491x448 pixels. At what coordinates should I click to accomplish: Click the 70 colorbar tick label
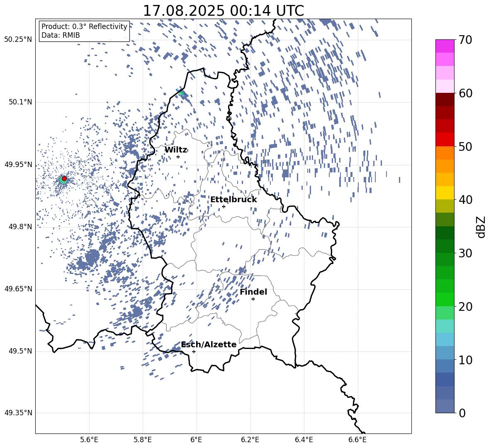pyautogui.click(x=465, y=40)
